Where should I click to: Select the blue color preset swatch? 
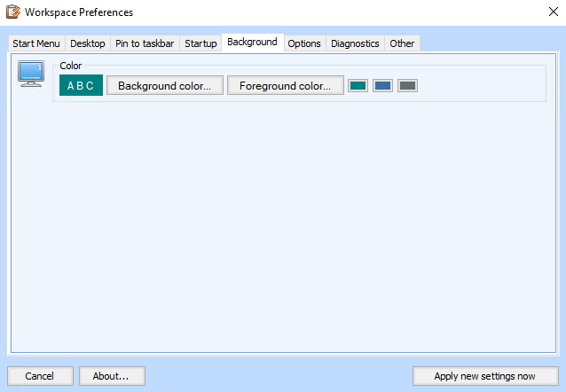[x=382, y=86]
